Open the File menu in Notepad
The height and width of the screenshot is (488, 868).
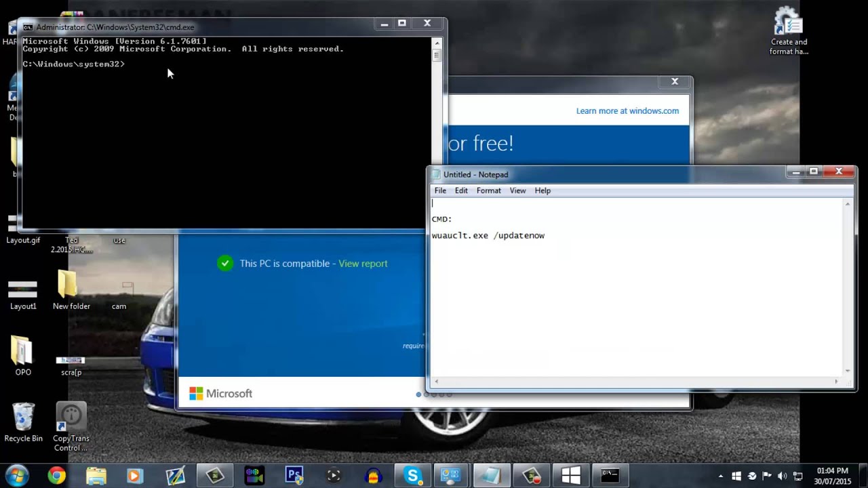440,190
